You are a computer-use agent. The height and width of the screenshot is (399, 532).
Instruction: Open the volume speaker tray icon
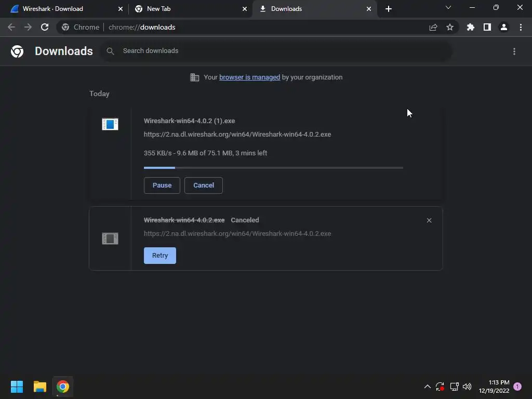click(467, 387)
